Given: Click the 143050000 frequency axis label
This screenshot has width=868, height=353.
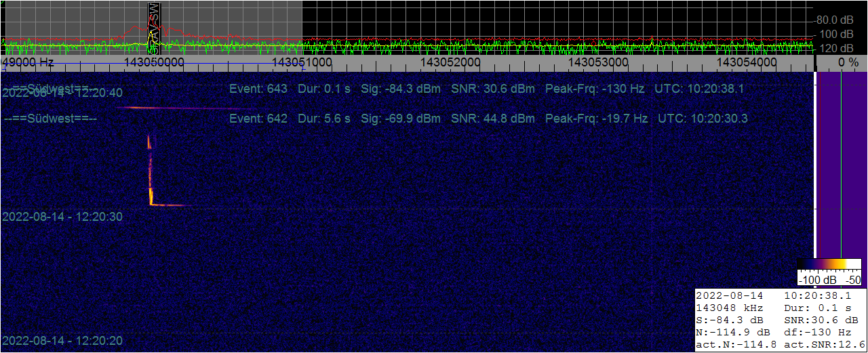Looking at the screenshot, I should coord(154,62).
